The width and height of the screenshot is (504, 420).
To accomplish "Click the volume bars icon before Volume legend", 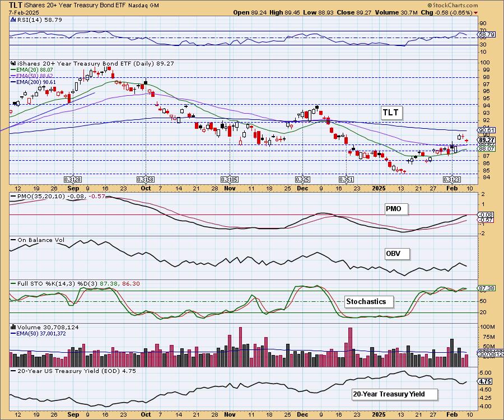I will [13, 327].
